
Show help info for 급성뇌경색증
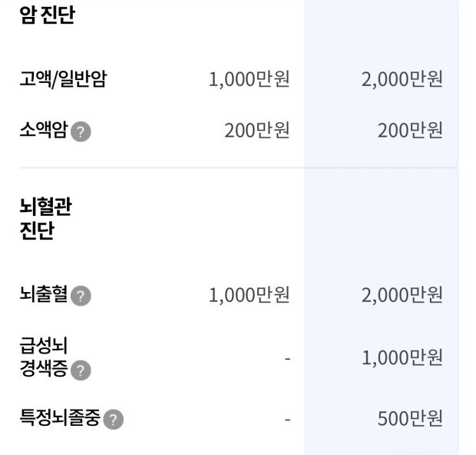81,370
